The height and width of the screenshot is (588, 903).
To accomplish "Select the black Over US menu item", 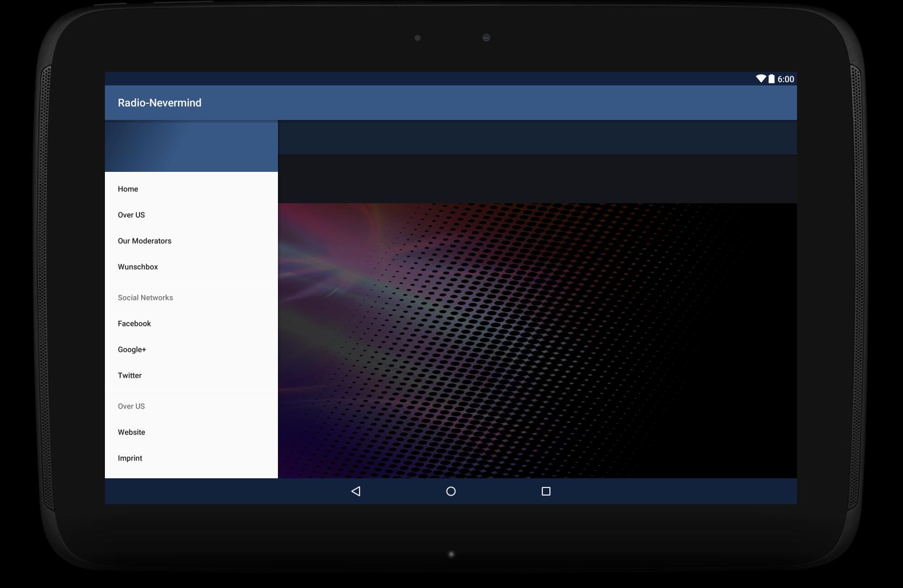I will pos(191,215).
